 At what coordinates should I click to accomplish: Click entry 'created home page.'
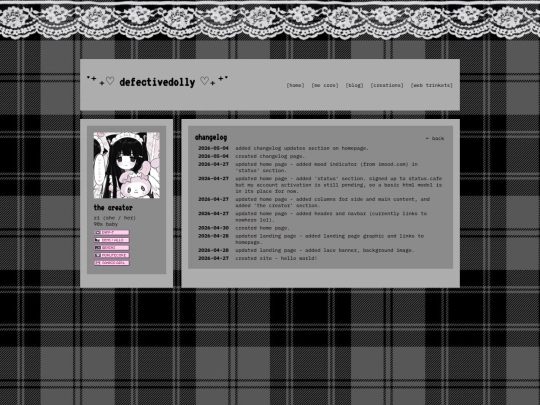click(x=262, y=228)
